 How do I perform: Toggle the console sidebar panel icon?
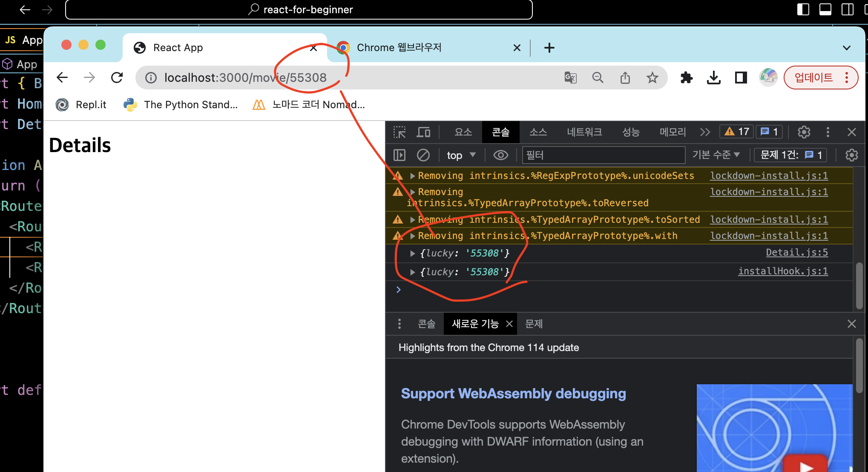pyautogui.click(x=400, y=155)
